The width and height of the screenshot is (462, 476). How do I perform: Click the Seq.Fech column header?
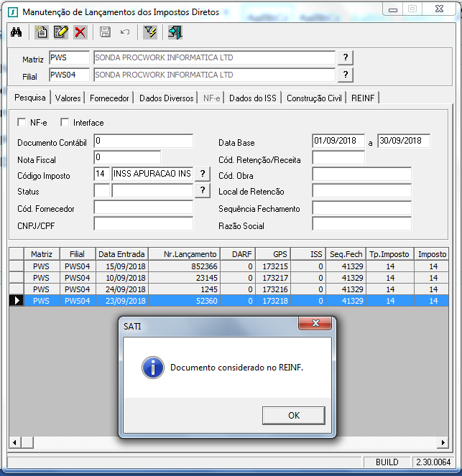point(346,254)
